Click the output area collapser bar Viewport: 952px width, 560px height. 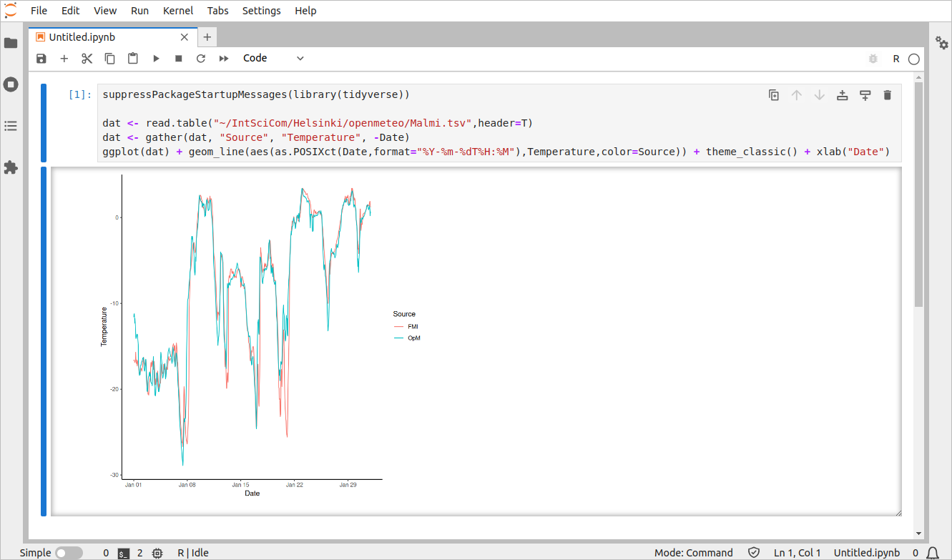point(44,341)
